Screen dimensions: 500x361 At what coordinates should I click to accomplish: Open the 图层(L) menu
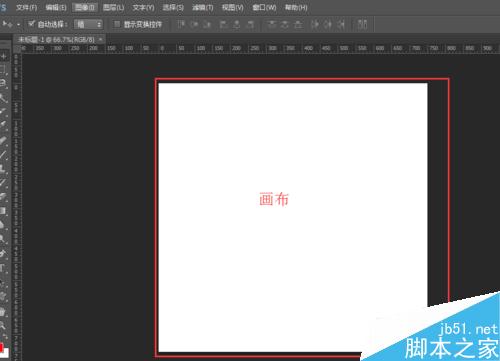pyautogui.click(x=113, y=7)
